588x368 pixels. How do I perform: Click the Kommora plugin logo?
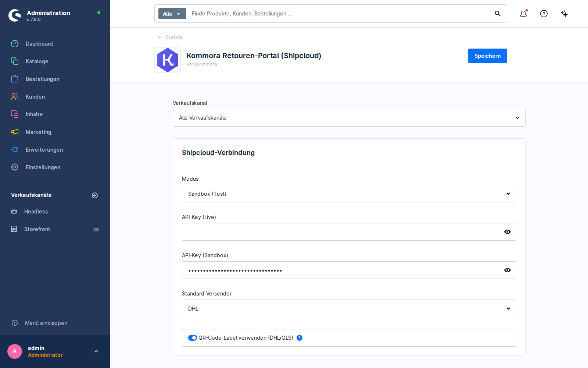168,60
